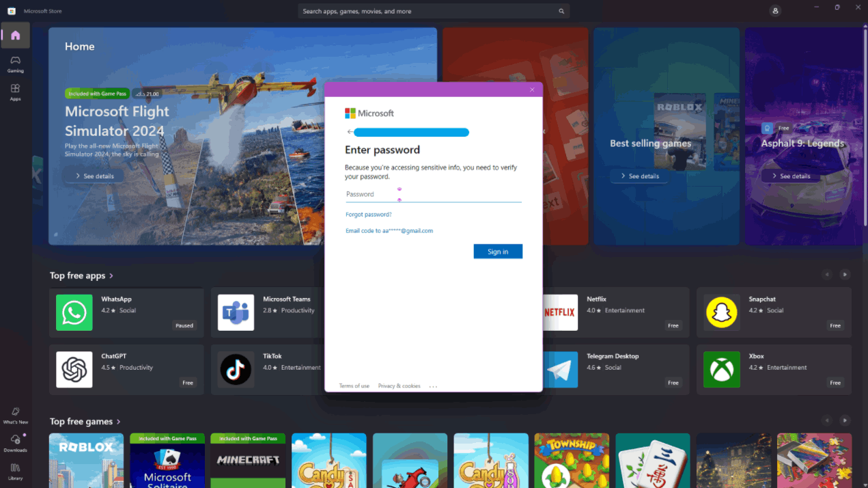
Task: Open Privacy & cookies link
Action: pyautogui.click(x=400, y=386)
